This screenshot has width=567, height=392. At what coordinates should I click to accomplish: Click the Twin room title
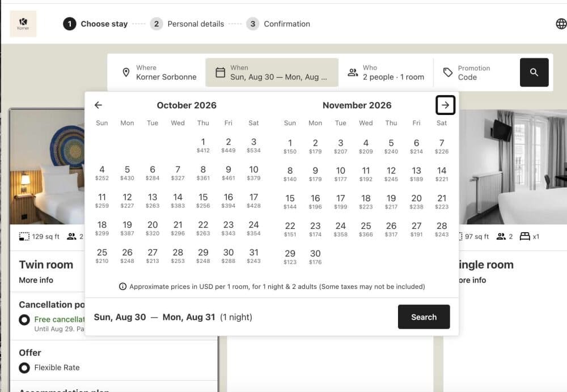click(46, 265)
